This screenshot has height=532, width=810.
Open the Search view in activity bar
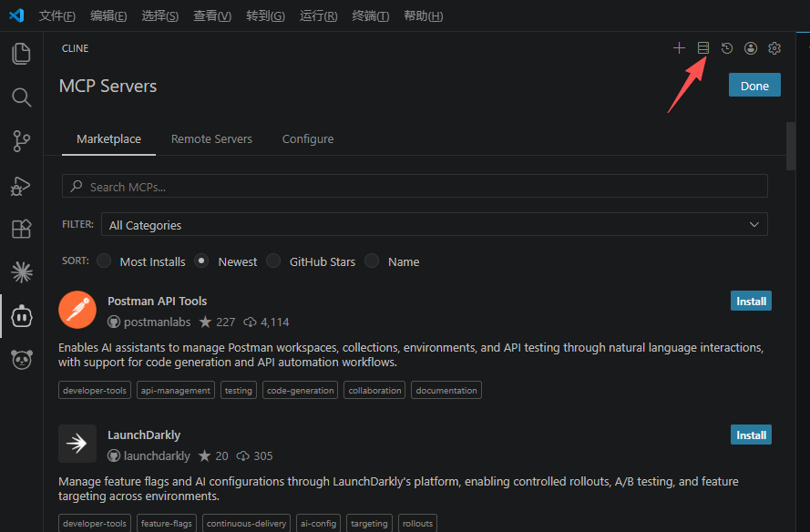pyautogui.click(x=21, y=97)
